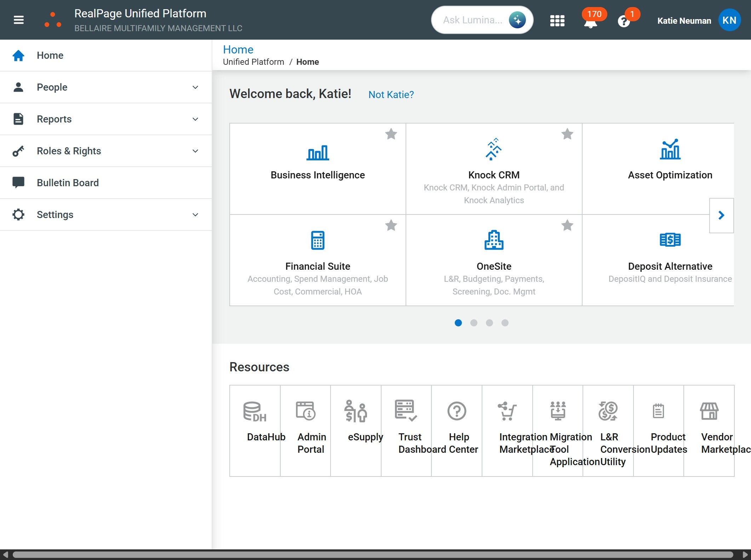Go to Bulletin Board in sidebar
This screenshot has width=751, height=560.
tap(68, 183)
